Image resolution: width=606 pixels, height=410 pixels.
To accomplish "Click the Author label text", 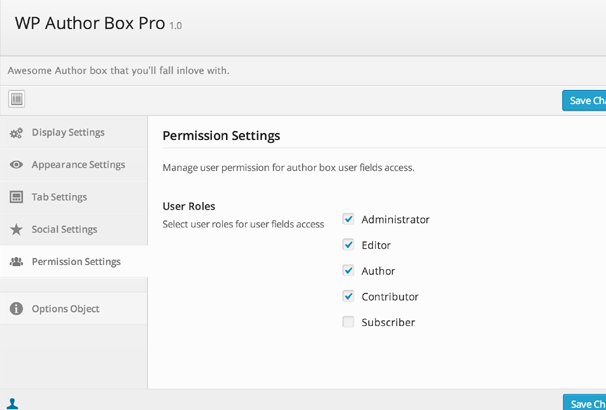I will tap(378, 271).
